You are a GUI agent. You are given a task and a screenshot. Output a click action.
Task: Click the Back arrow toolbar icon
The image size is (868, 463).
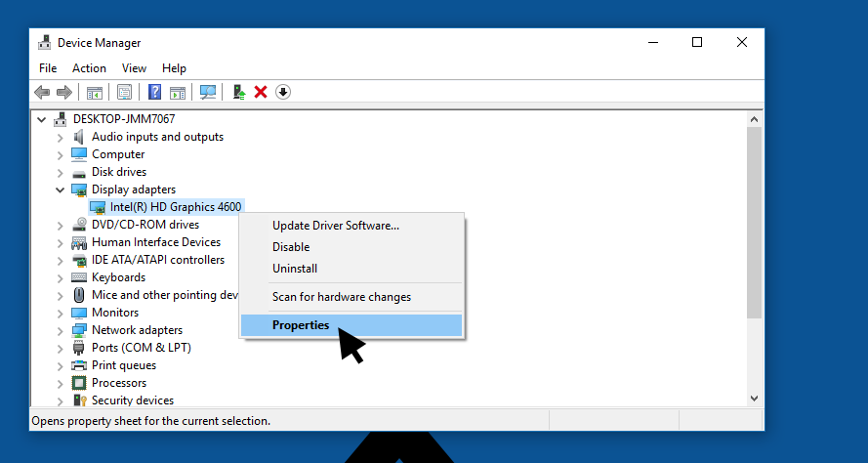pos(42,92)
